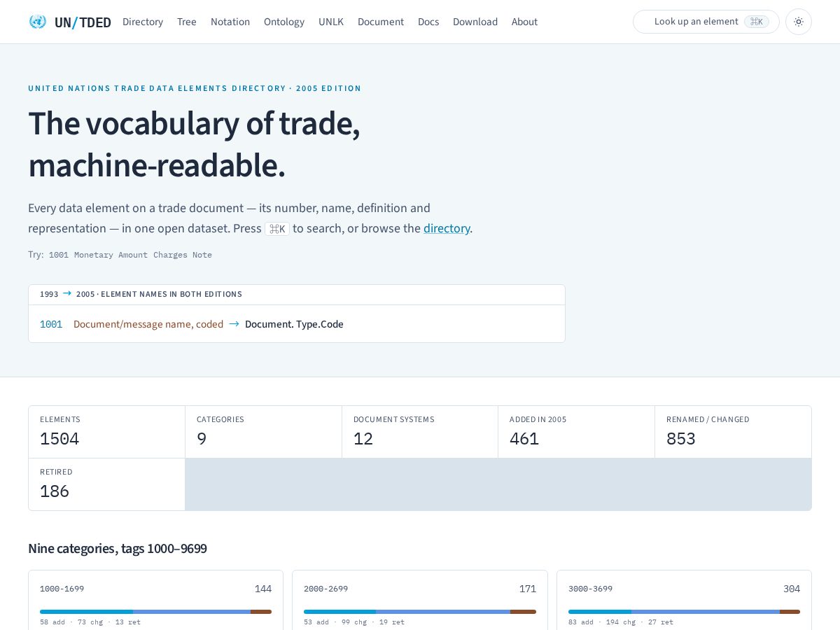The width and height of the screenshot is (840, 630).
Task: Go to the UN/TDED home title
Action: pyautogui.click(x=83, y=22)
